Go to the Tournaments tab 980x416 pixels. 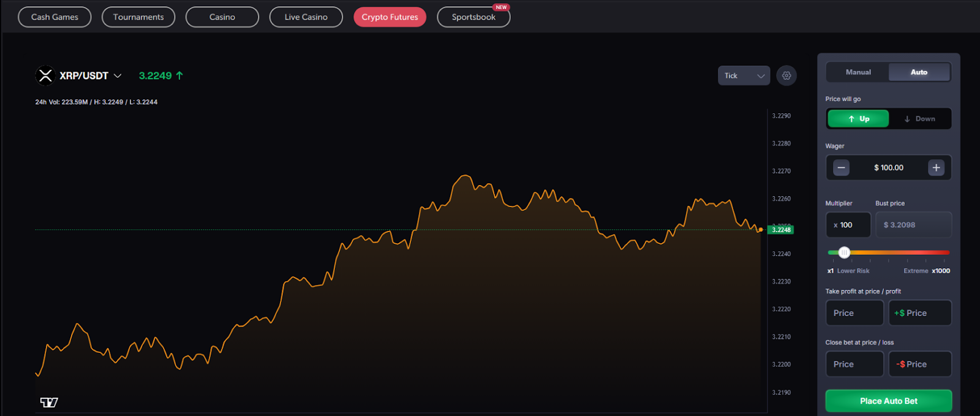pos(138,17)
